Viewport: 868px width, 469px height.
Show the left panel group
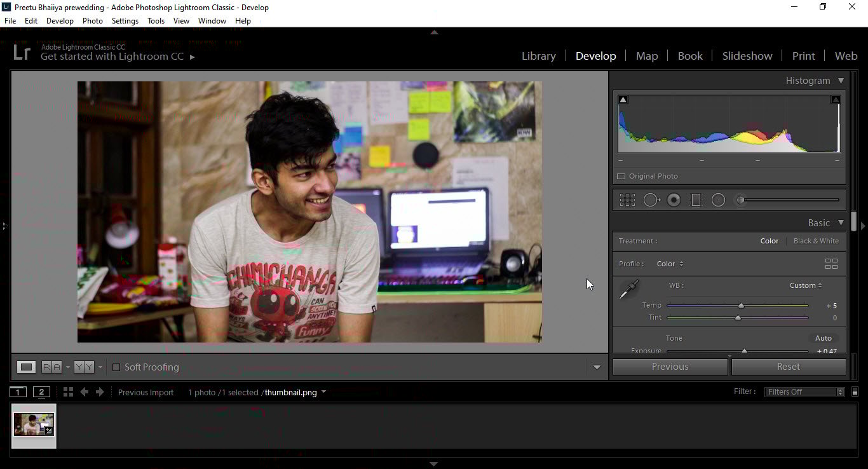(4, 226)
